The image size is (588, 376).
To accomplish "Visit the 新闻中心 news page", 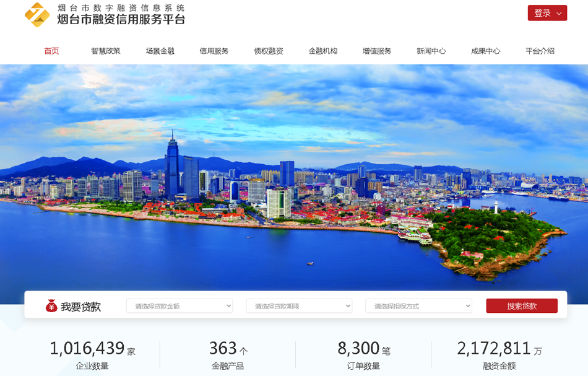I will pos(431,51).
